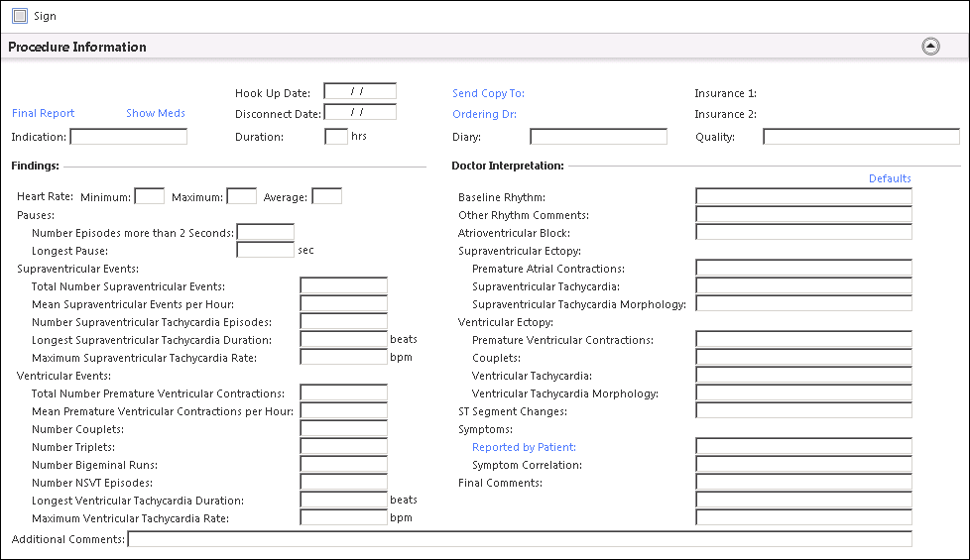
Task: Click the Number Couplets field
Action: 344,428
